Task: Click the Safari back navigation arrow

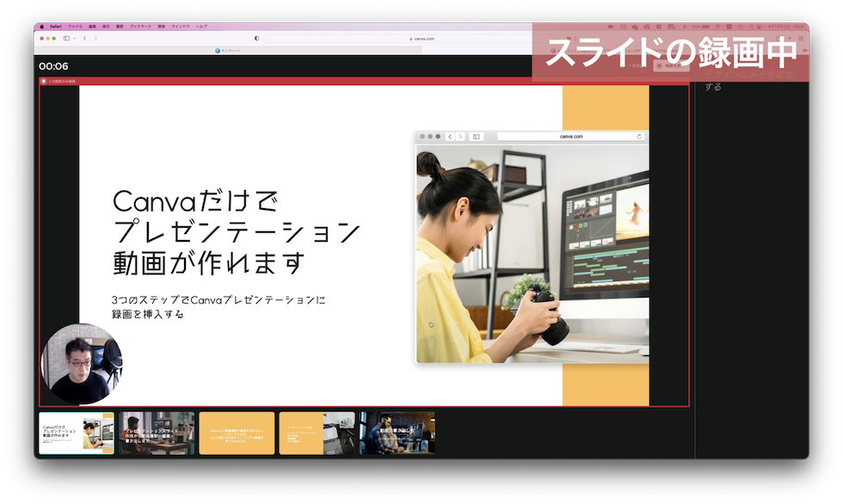Action: tap(85, 39)
